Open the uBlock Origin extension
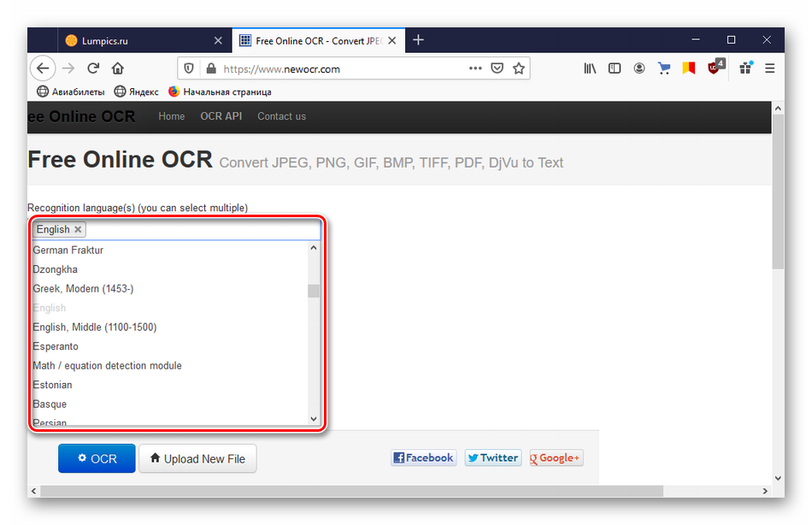This screenshot has height=525, width=812. pos(715,68)
